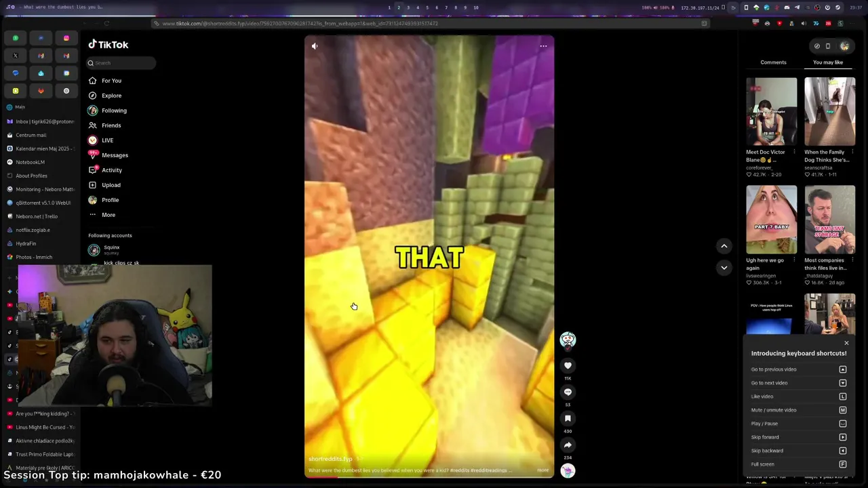Image resolution: width=868 pixels, height=488 pixels.
Task: Open the HydraFin sidebar tab
Action: [x=41, y=243]
